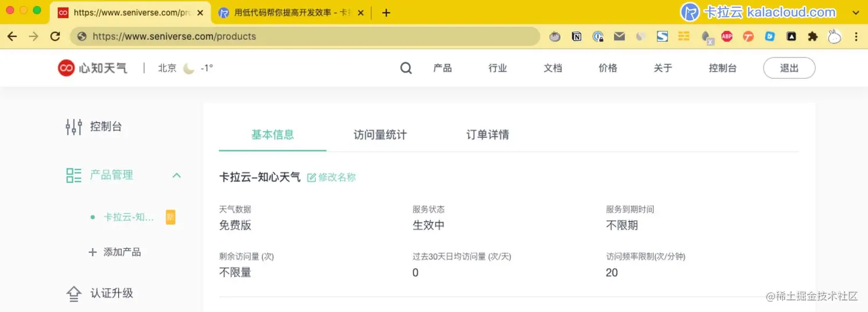Click the 控制台 sliders icon in the sidebar
The height and width of the screenshot is (312, 868).
click(x=73, y=126)
